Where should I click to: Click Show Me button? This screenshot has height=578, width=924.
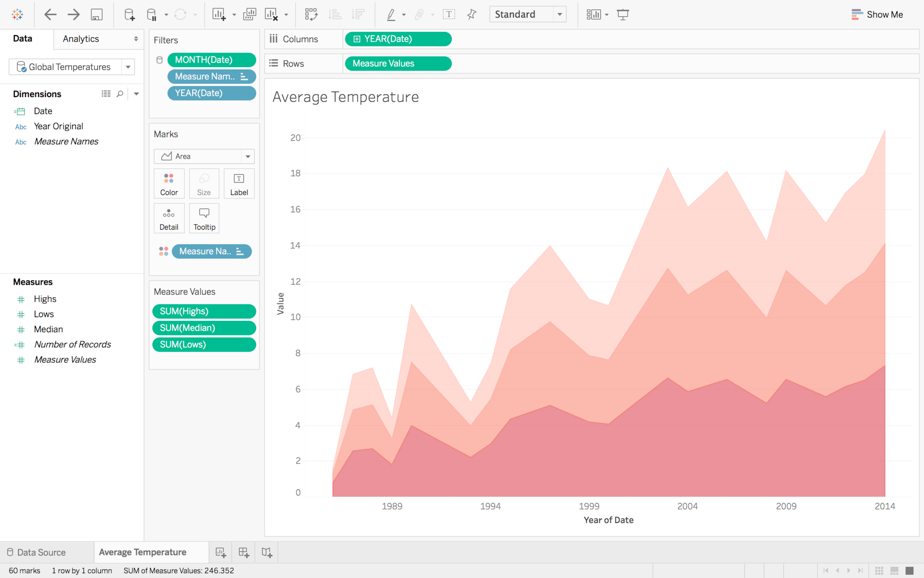[878, 13]
